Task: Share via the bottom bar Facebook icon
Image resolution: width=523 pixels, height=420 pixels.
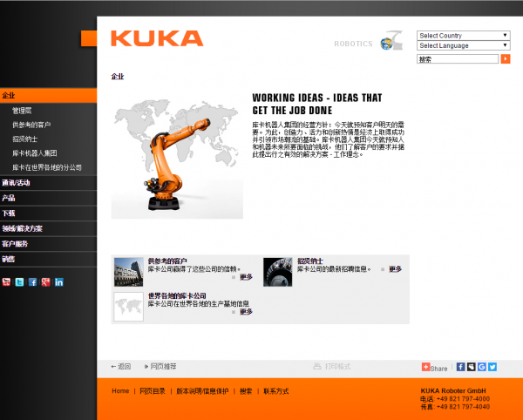Action: [460, 367]
